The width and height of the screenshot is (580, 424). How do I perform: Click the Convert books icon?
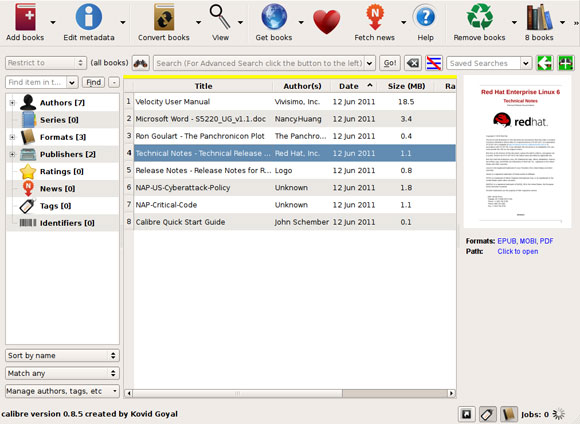point(164,17)
